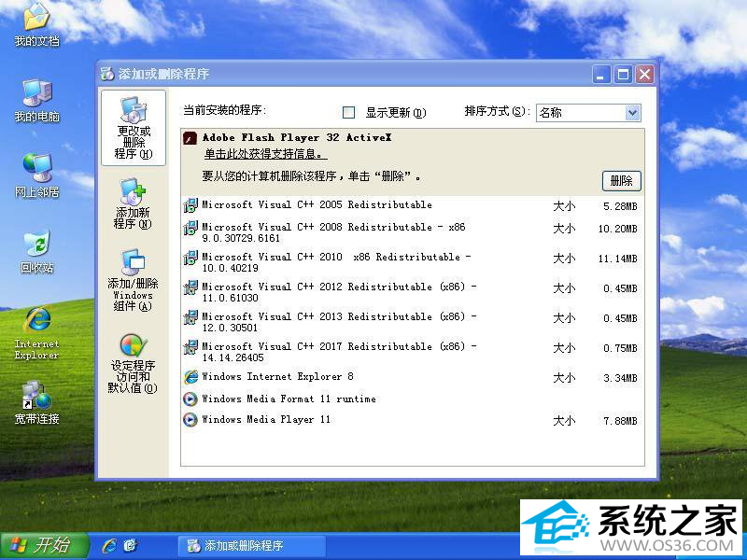Click the 添加或删除程序 taskbar button
Screen dimensions: 747x560
pyautogui.click(x=251, y=546)
